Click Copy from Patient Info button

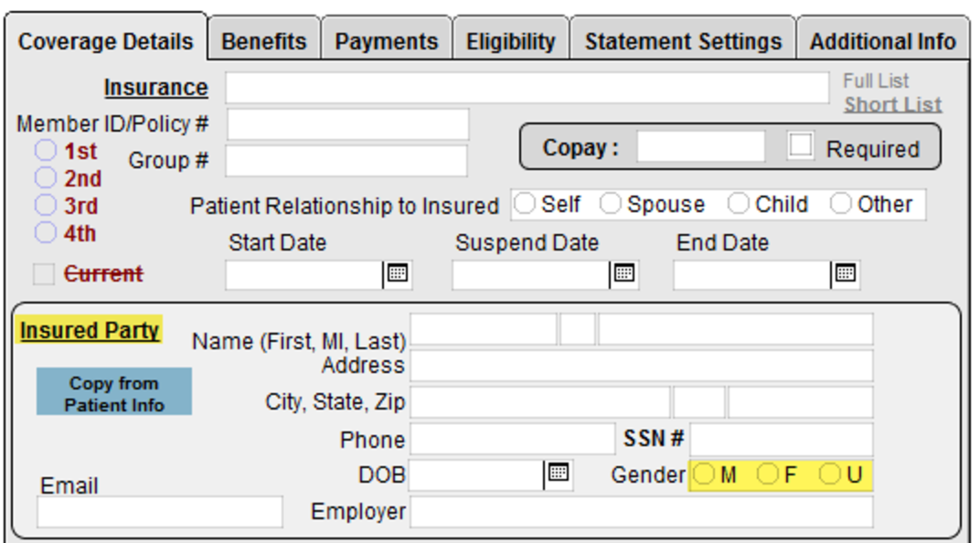click(114, 393)
